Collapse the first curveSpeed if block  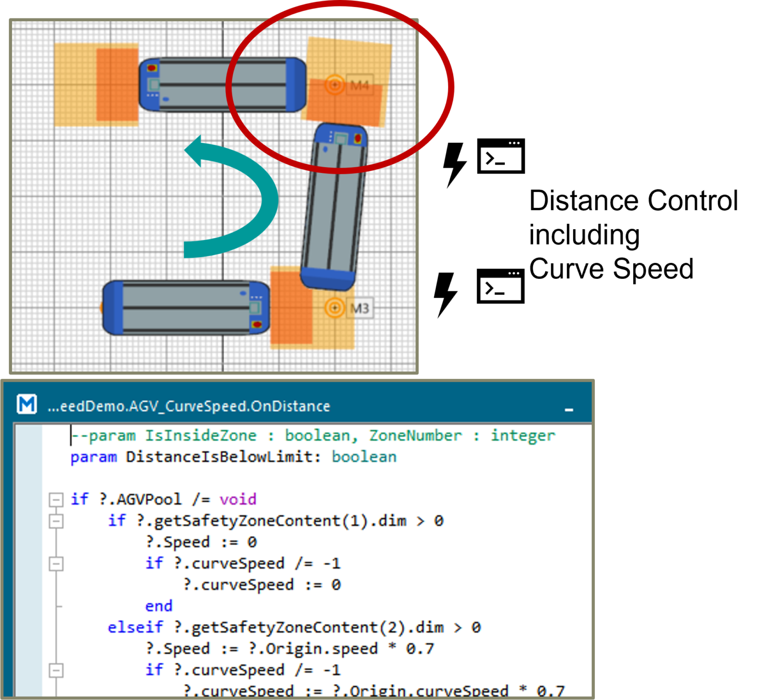pos(55,563)
